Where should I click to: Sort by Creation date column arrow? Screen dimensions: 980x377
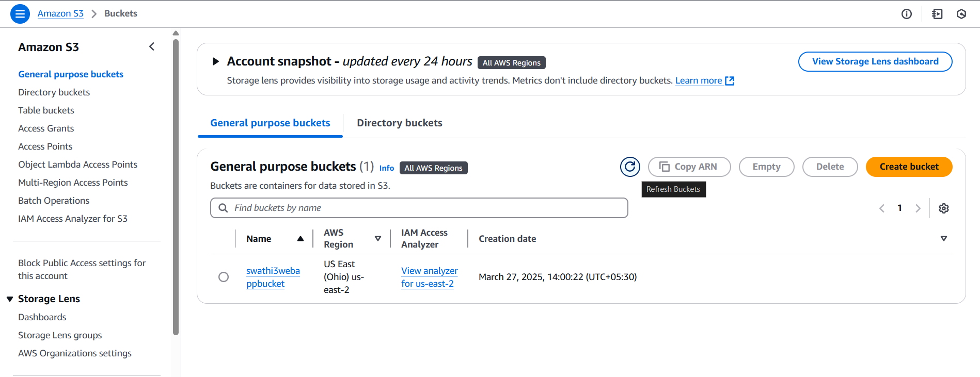pyautogui.click(x=944, y=238)
